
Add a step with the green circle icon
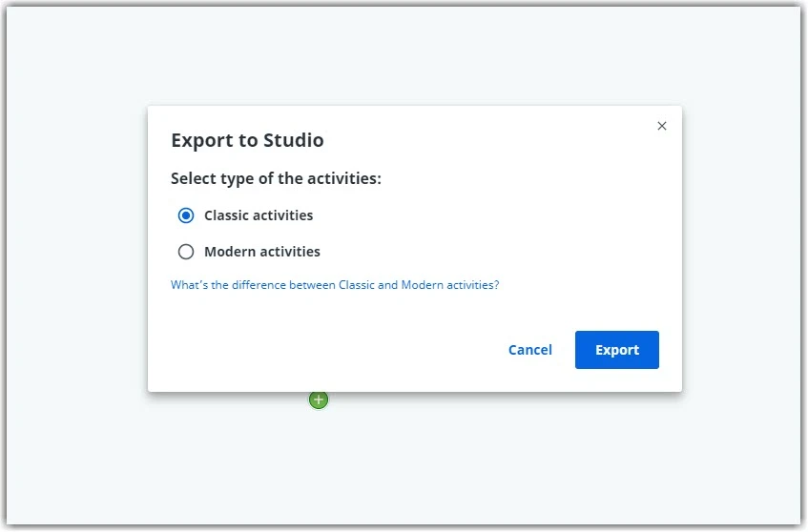tap(319, 399)
